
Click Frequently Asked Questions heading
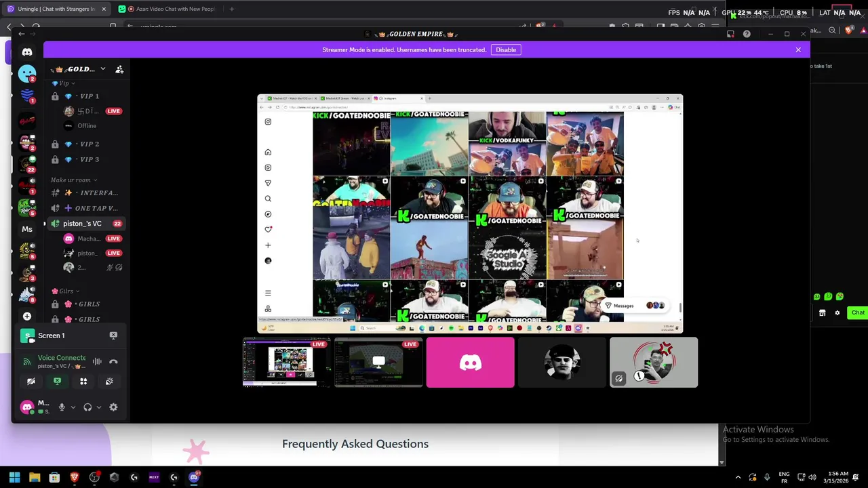355,444
